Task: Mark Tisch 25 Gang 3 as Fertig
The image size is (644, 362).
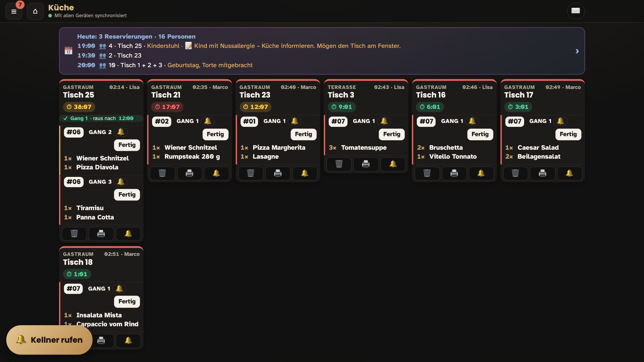Action: [x=127, y=195]
